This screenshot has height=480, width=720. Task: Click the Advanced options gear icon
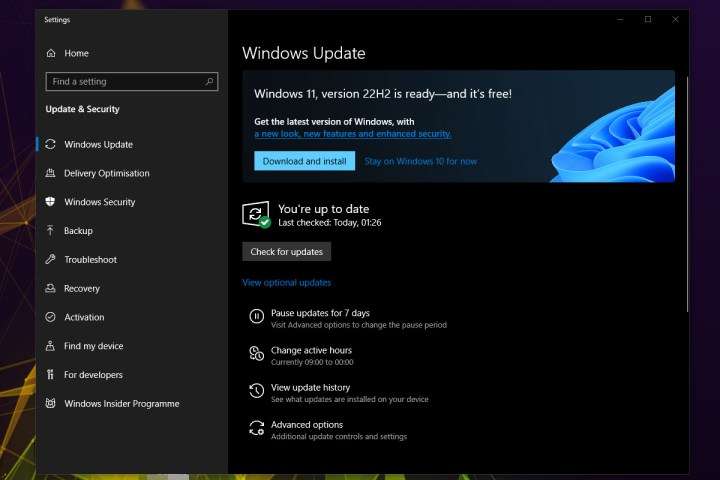click(257, 428)
